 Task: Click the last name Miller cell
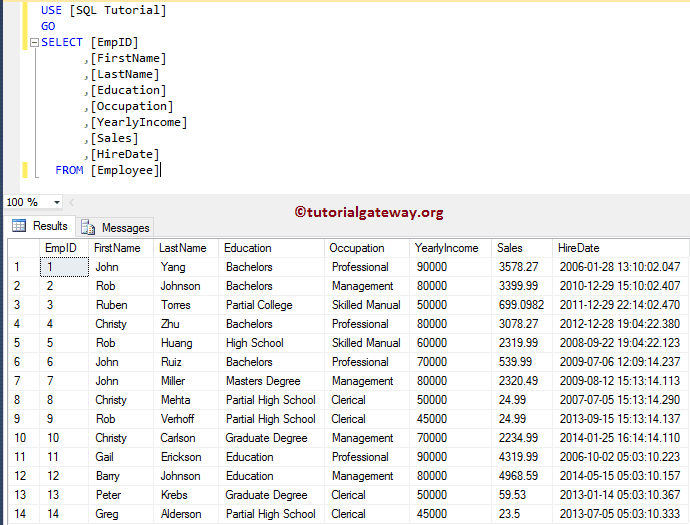pos(186,381)
